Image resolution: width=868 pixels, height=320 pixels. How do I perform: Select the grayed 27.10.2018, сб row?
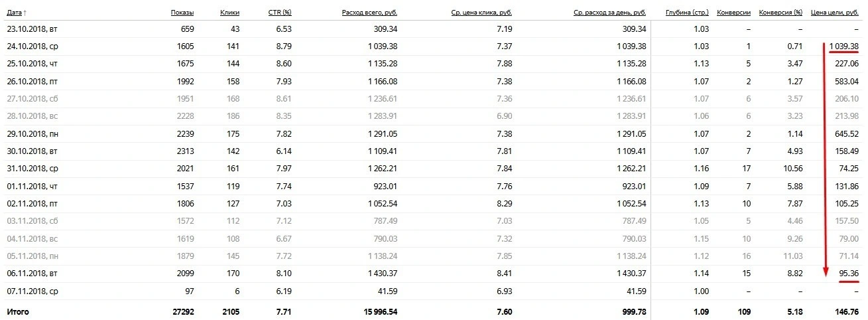click(434, 98)
